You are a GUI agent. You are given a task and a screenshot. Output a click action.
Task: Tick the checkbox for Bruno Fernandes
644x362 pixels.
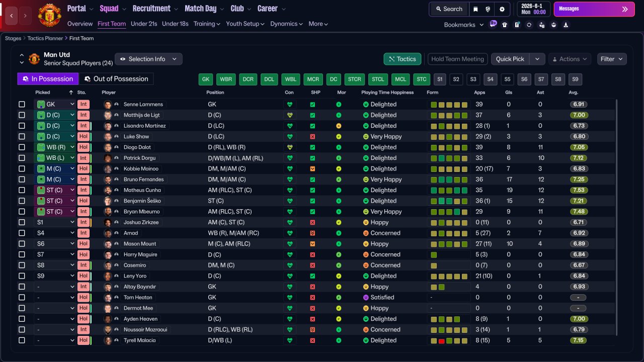click(22, 179)
